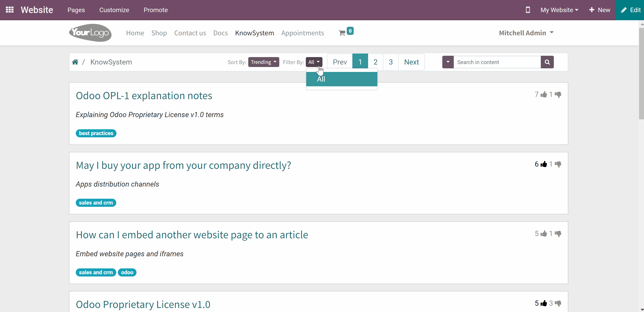Screen dimensions: 644x312
Task: Click the YourLogo site logo
Action: tap(90, 33)
